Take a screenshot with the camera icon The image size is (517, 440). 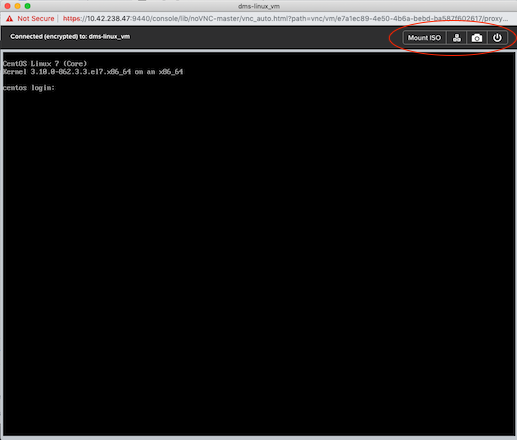point(477,38)
